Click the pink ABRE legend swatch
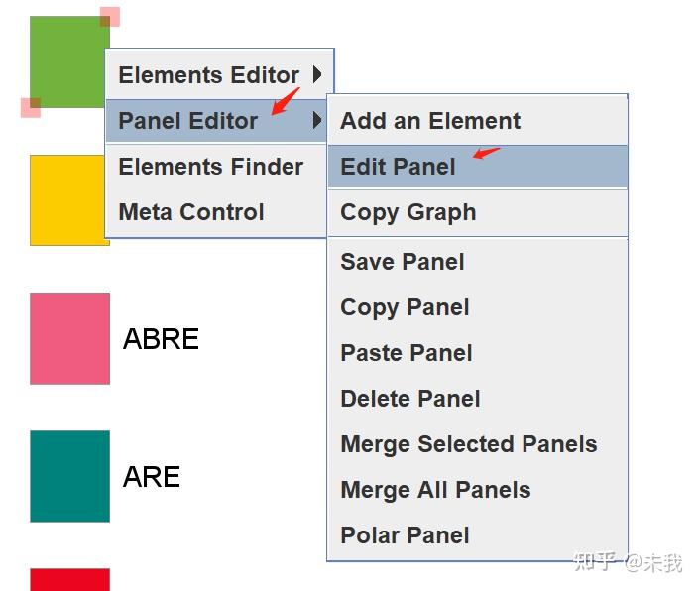The height and width of the screenshot is (591, 700). click(x=69, y=338)
